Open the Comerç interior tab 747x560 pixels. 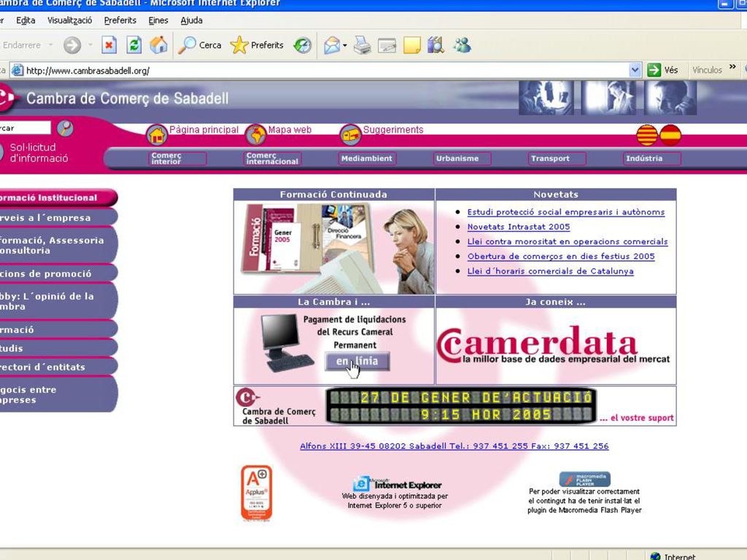point(178,158)
